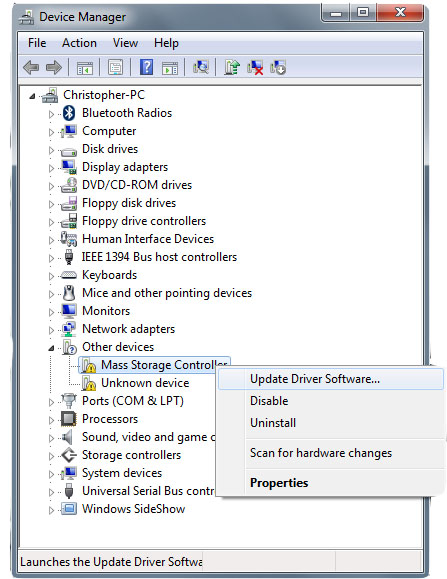Expand the Ports (COM & LPT) arrow
The image size is (447, 579).
[x=51, y=402]
